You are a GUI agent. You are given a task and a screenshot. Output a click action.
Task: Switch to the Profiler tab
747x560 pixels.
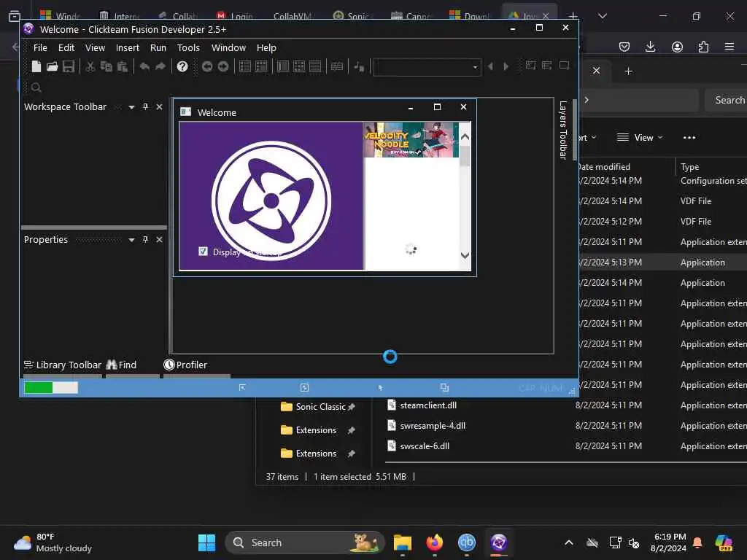pyautogui.click(x=185, y=365)
